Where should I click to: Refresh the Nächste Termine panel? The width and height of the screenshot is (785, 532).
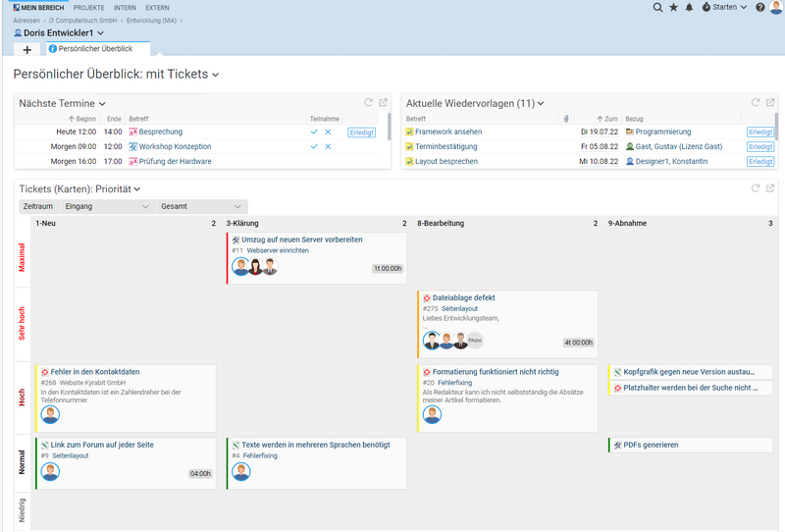click(x=369, y=103)
